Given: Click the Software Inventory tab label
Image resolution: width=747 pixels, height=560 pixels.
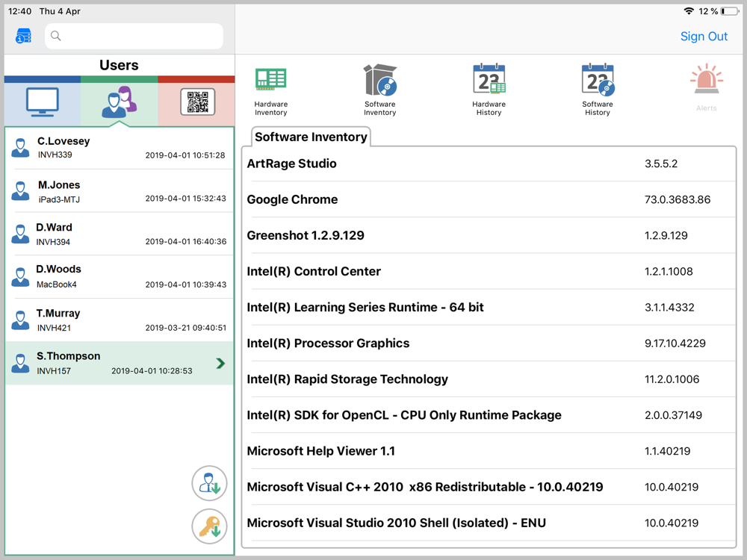Looking at the screenshot, I should [311, 137].
